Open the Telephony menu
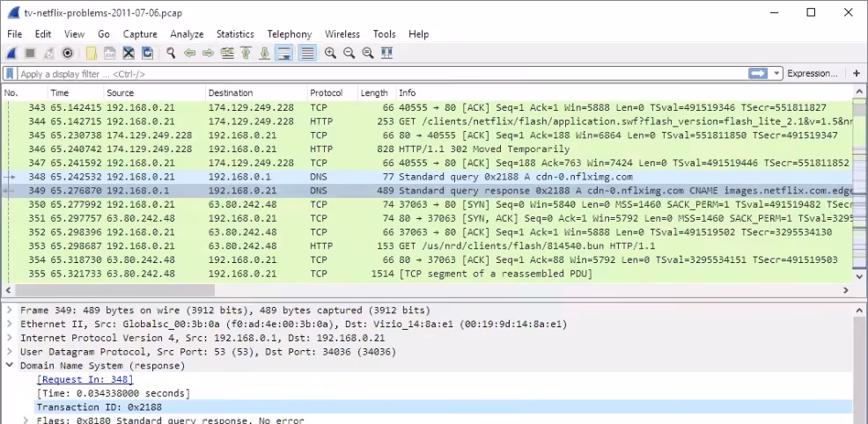Screen dimensions: 868x424 (x=290, y=33)
